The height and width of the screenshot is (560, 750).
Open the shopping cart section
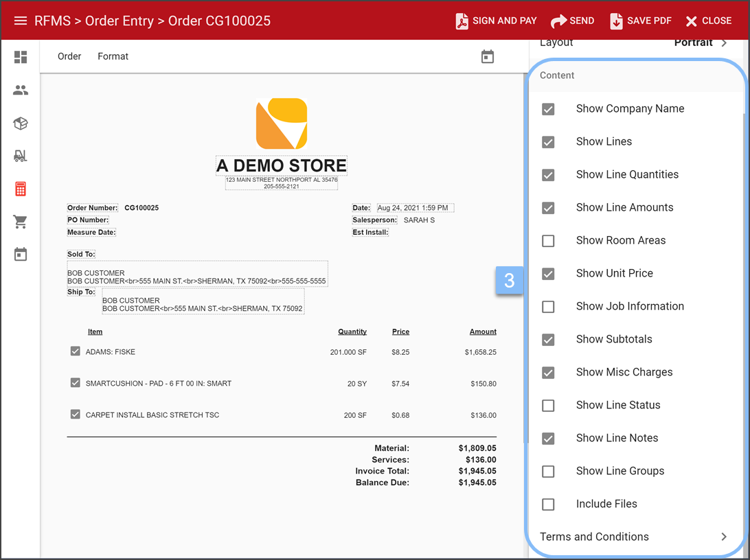(20, 221)
